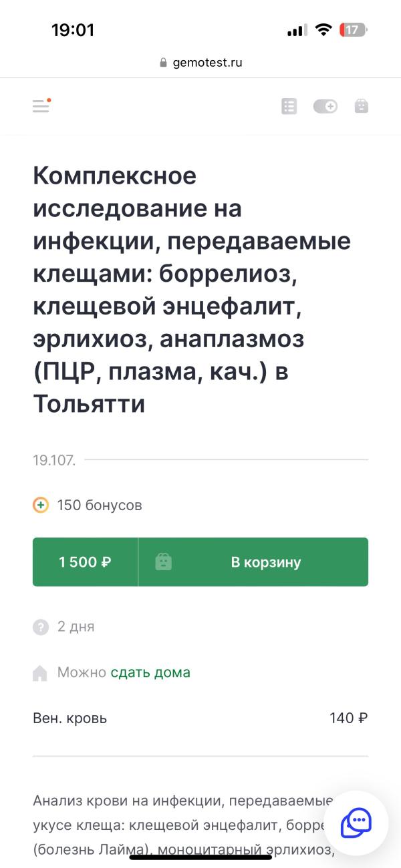This screenshot has height=868, width=401.
Task: Add test to cart with В корзину
Action: tap(254, 562)
